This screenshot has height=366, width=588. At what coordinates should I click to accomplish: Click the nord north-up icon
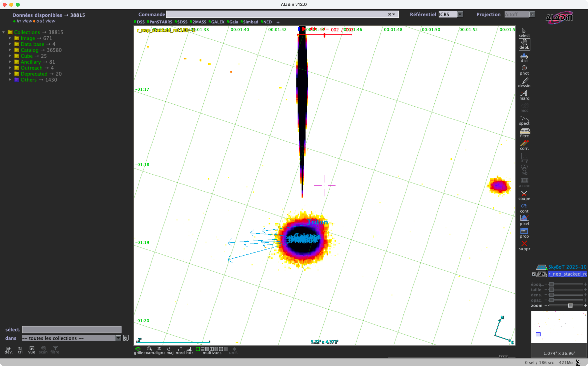(x=180, y=350)
